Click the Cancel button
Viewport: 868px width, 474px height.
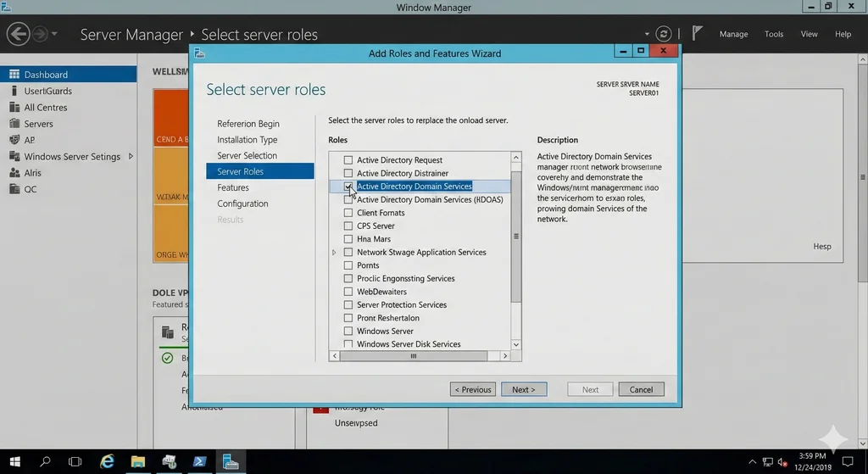point(641,389)
